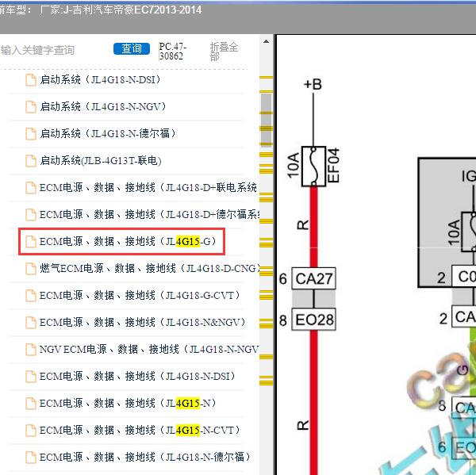Click document icon beside JL4G18-D+德尔福 row
Screen dimensions: 476x475
pyautogui.click(x=31, y=215)
